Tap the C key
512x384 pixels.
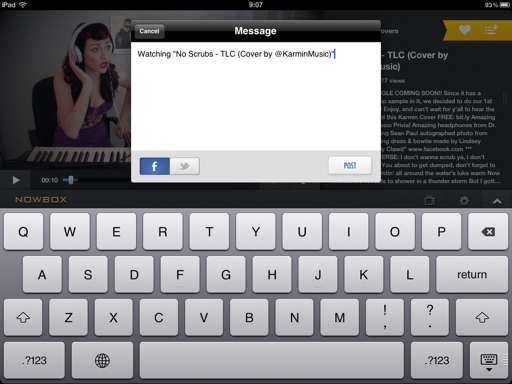[x=159, y=317]
